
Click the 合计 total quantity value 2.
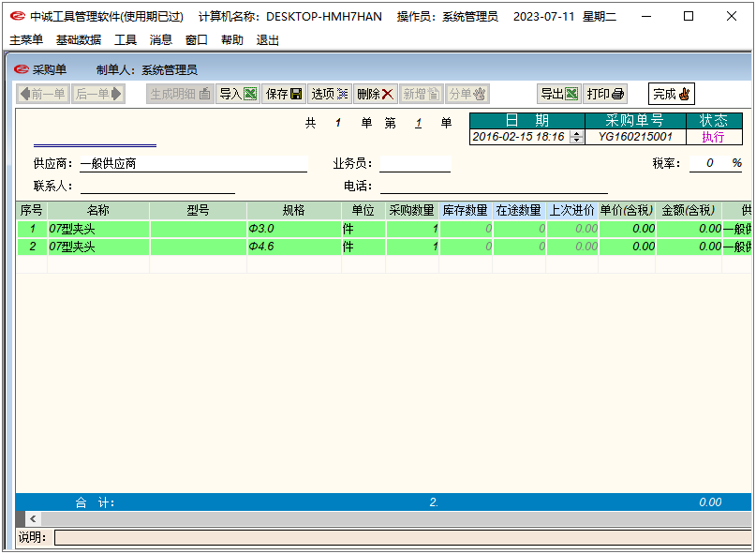coord(434,502)
